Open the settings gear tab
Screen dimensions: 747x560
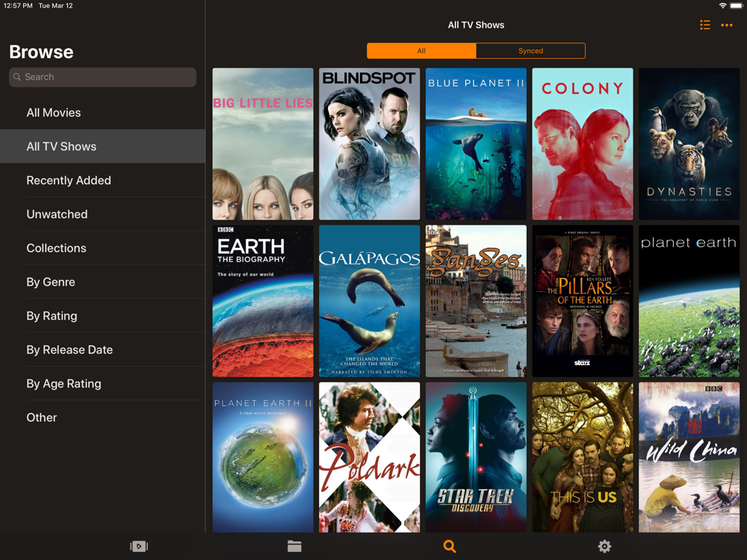pyautogui.click(x=604, y=547)
